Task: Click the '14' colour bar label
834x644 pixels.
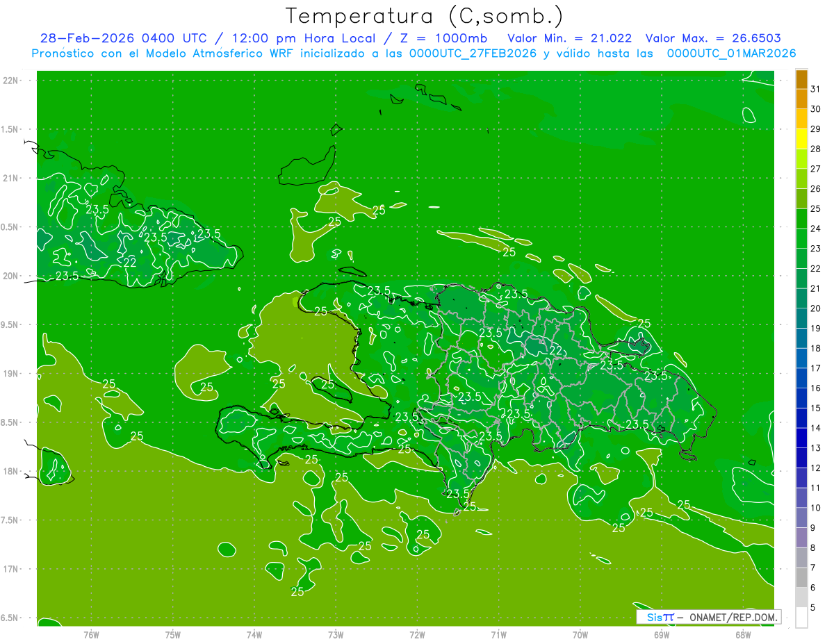Action: [816, 428]
